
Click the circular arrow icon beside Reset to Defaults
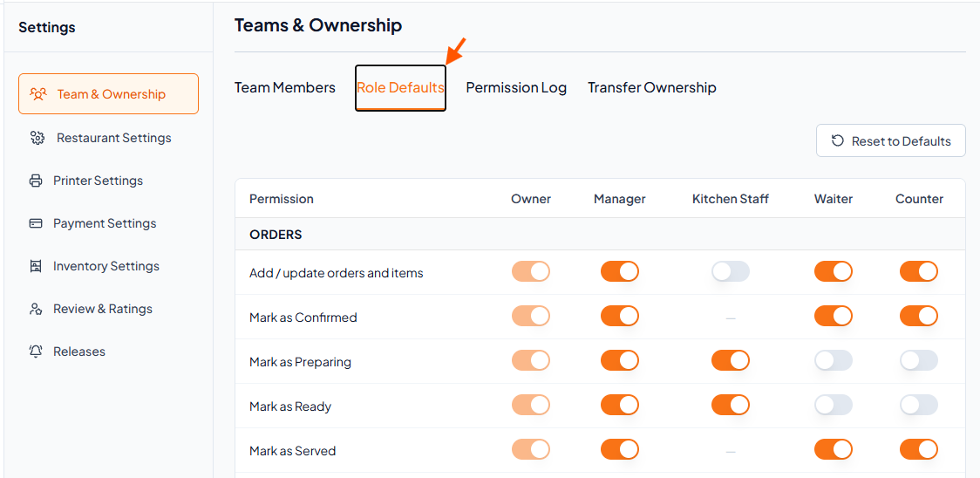pyautogui.click(x=838, y=140)
